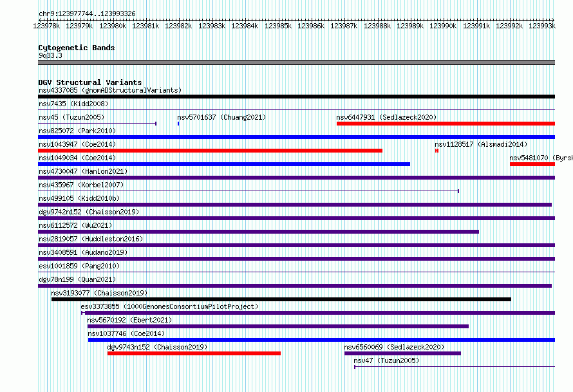The image size is (573, 392).
Task: Open the dgv78n199 (Quan2021) label
Action: pyautogui.click(x=77, y=279)
